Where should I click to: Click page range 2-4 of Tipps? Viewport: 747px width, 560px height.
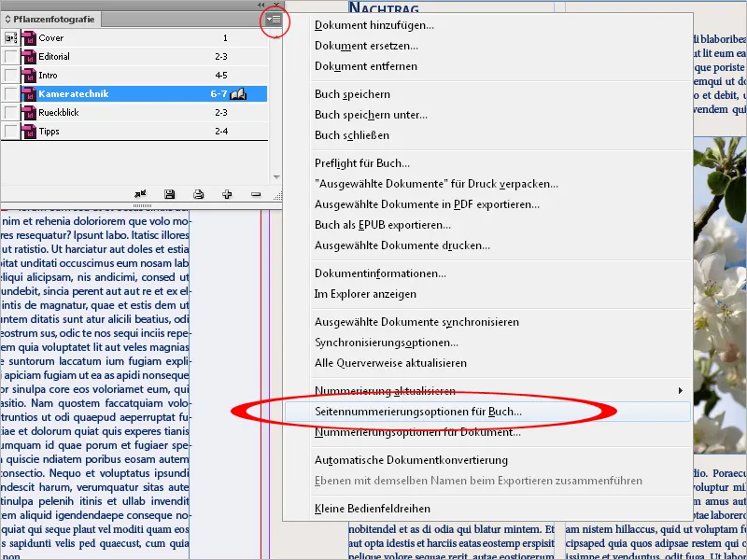click(x=221, y=132)
